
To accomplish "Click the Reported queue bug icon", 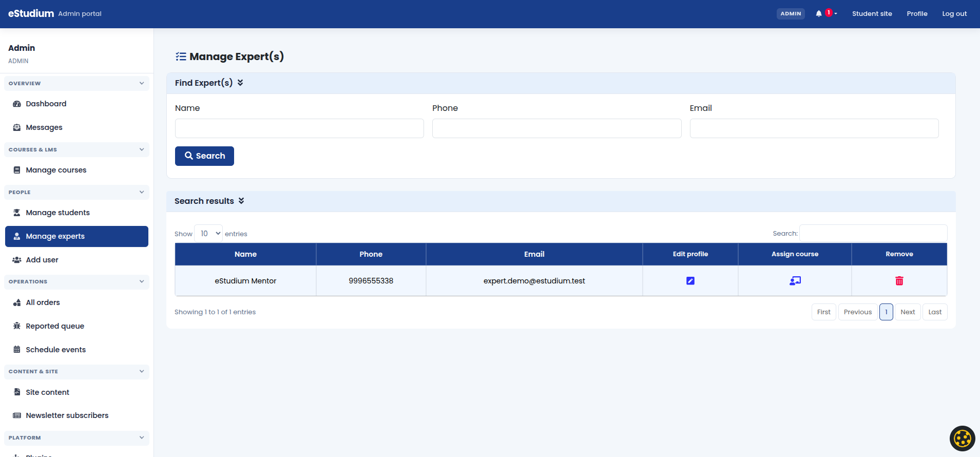I will click(x=17, y=326).
